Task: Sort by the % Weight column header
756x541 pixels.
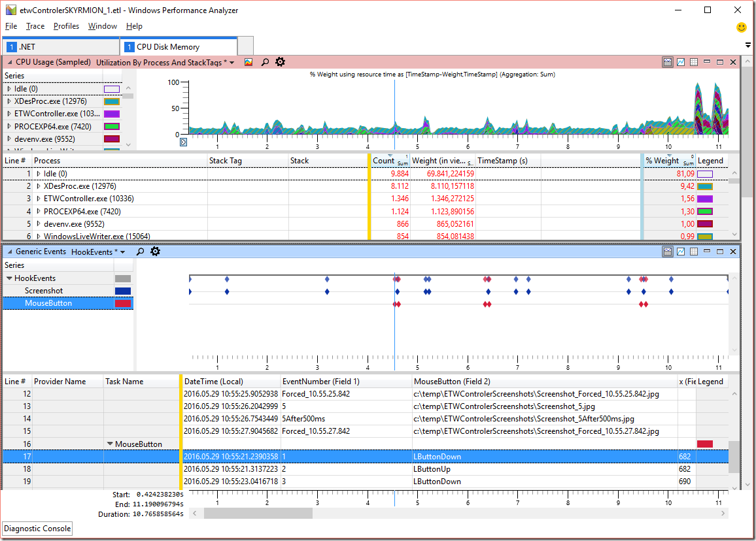Action: click(669, 161)
